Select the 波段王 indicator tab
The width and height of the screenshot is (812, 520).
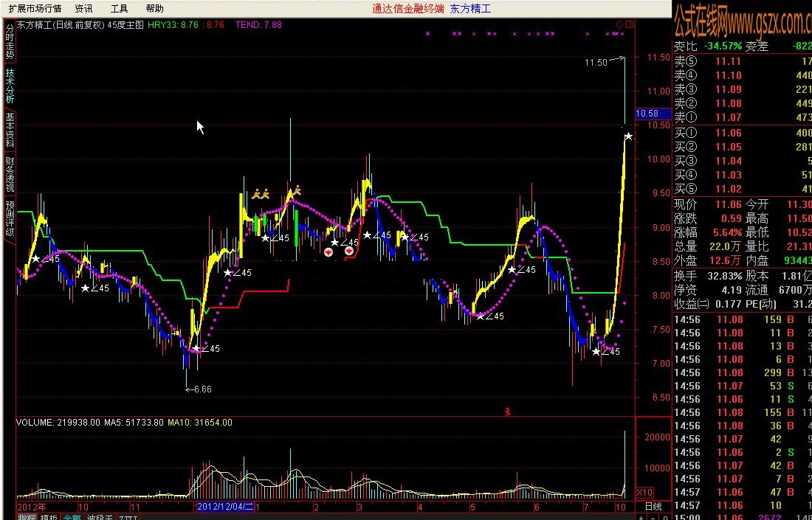point(100,516)
